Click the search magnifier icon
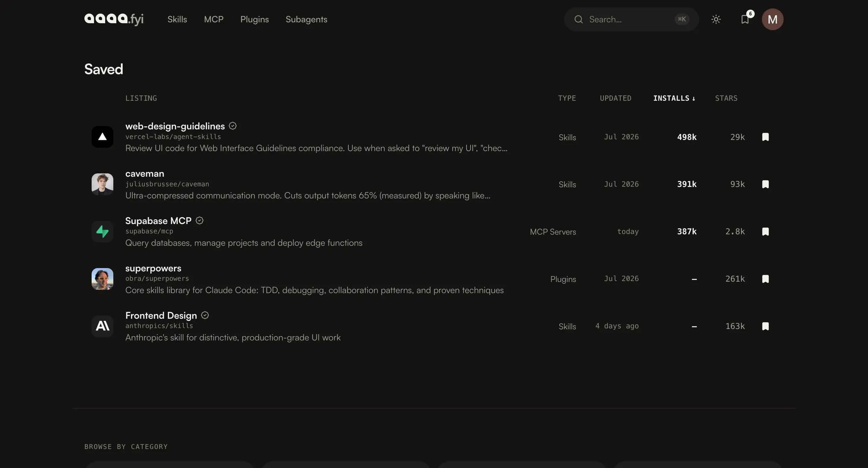This screenshot has width=868, height=468. [579, 19]
